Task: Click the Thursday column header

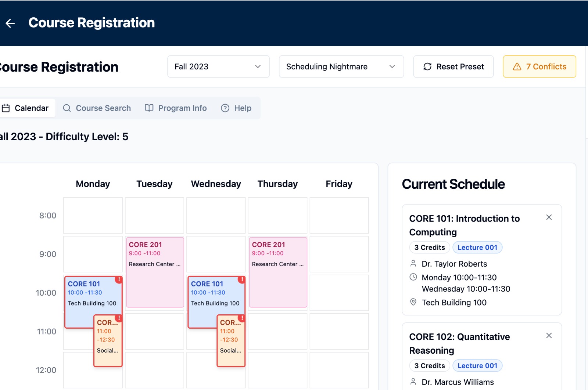Action: click(x=277, y=184)
